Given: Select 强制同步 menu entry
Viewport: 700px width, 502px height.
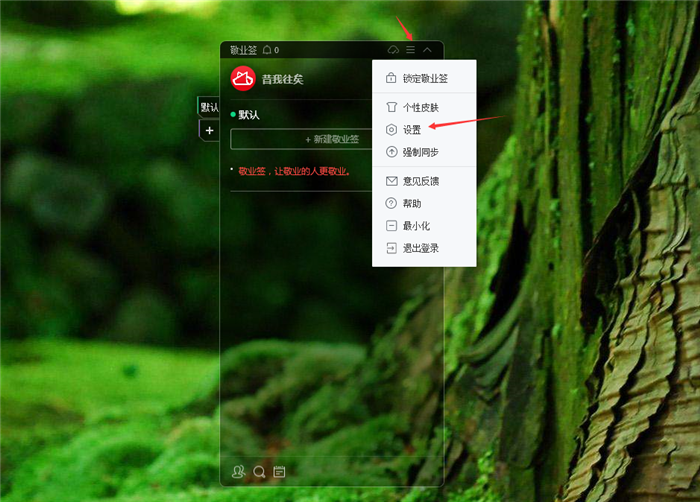Looking at the screenshot, I should point(420,152).
